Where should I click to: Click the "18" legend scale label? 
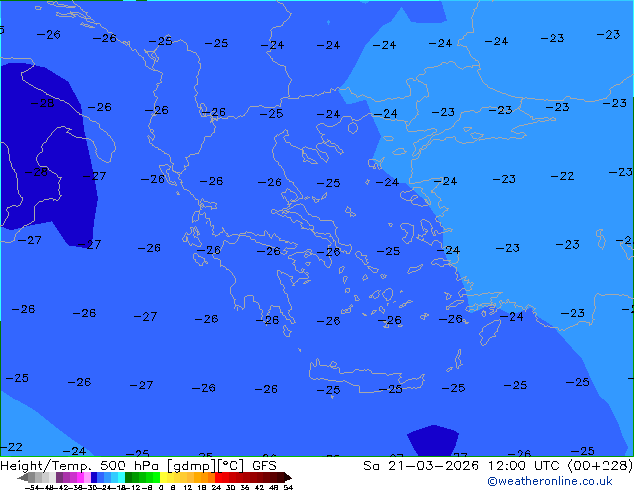202,488
